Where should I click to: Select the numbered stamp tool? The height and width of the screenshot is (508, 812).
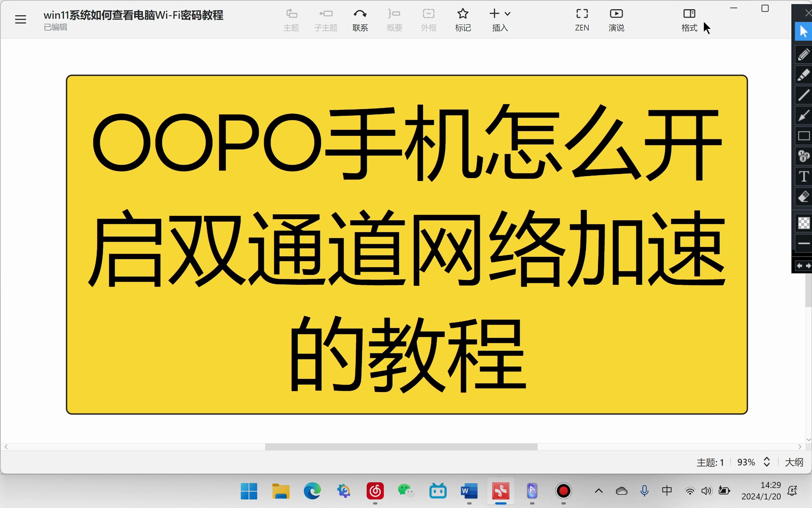pos(803,156)
